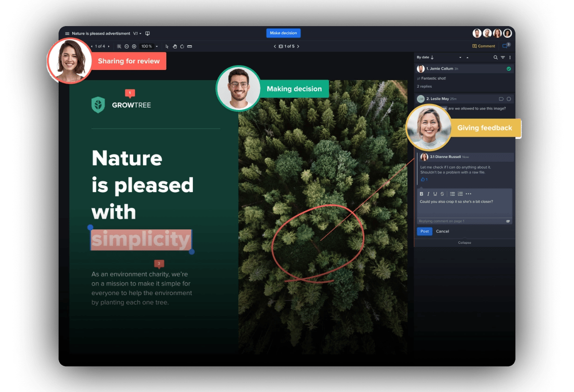The width and height of the screenshot is (574, 392).
Task: Mark Leslie May's comment as resolved
Action: (508, 99)
